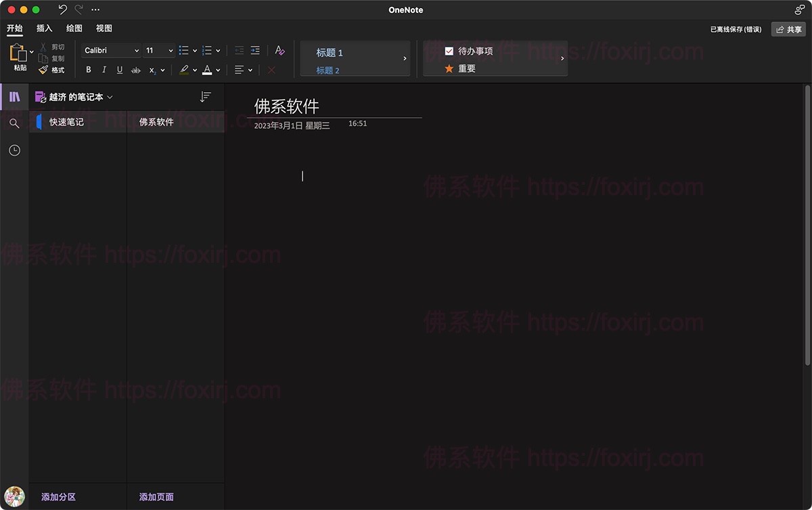
Task: Toggle bold formatting
Action: [88, 69]
